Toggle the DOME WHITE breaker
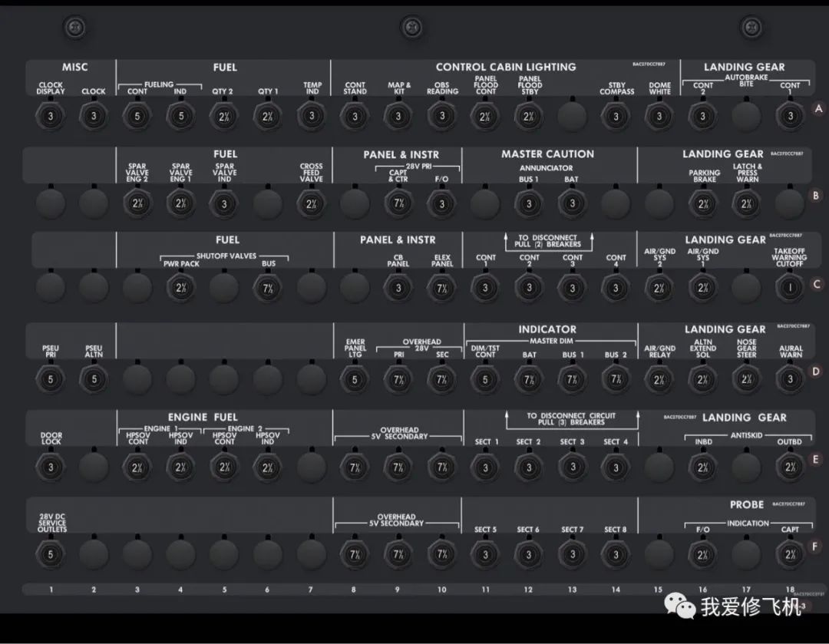The width and height of the screenshot is (829, 644). (659, 116)
